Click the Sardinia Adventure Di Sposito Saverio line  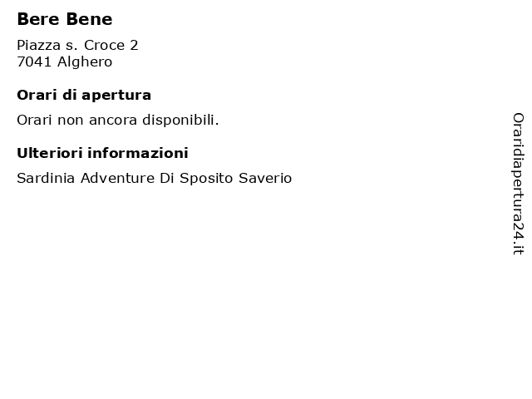point(155,178)
